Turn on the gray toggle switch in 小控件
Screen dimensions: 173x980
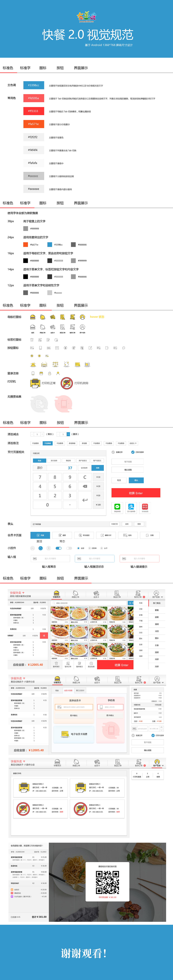point(69,548)
